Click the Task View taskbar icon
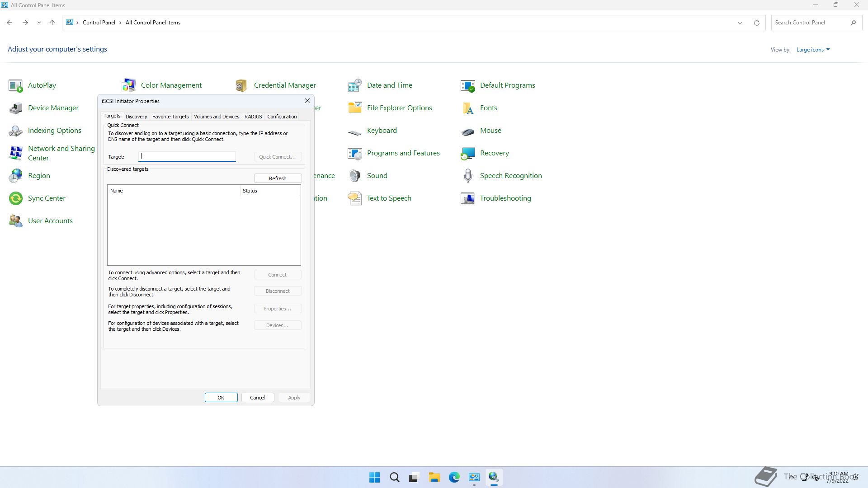 pyautogui.click(x=414, y=477)
